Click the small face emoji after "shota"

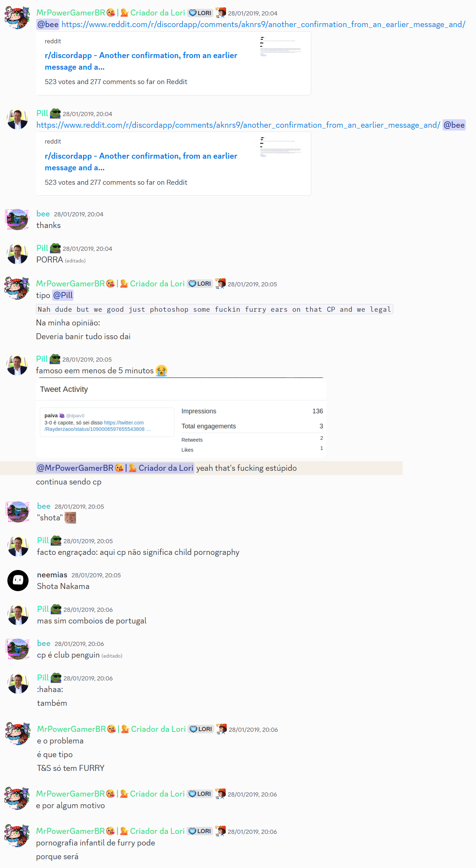pyautogui.click(x=70, y=518)
